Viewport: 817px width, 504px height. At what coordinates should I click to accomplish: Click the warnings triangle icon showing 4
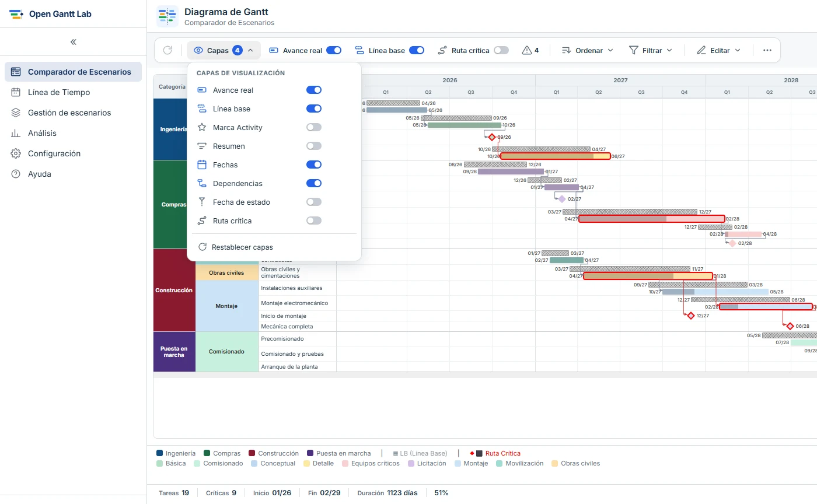point(526,50)
